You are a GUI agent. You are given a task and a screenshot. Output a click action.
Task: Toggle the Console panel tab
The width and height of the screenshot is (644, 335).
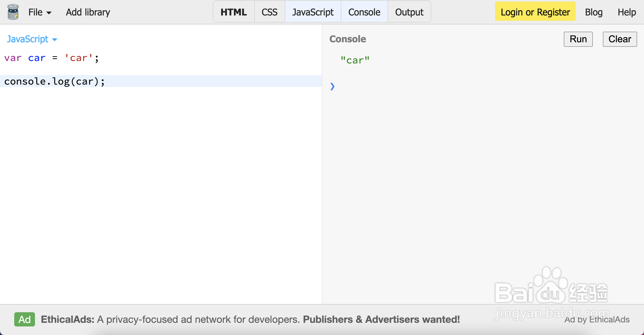[364, 12]
